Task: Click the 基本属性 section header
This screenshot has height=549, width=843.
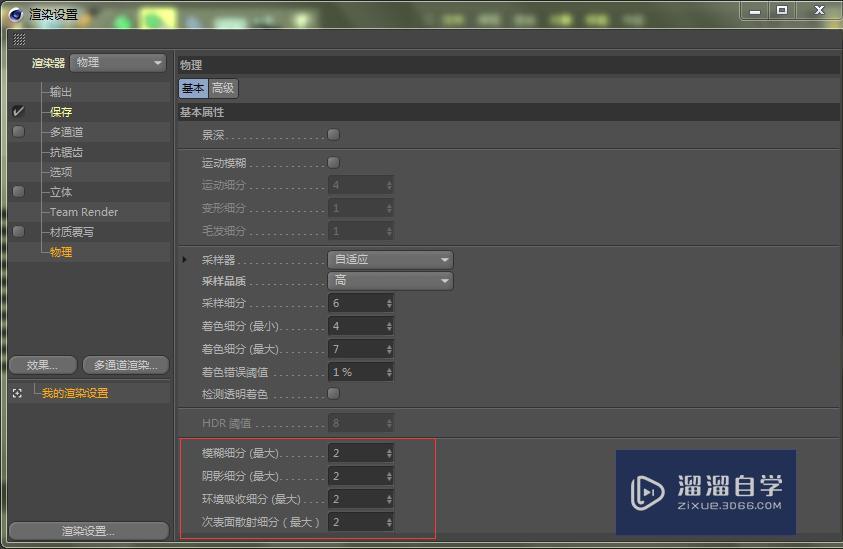Action: (508, 112)
